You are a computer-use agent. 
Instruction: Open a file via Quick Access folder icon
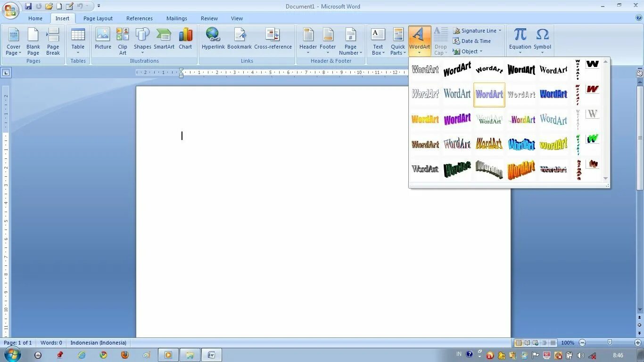point(49,6)
